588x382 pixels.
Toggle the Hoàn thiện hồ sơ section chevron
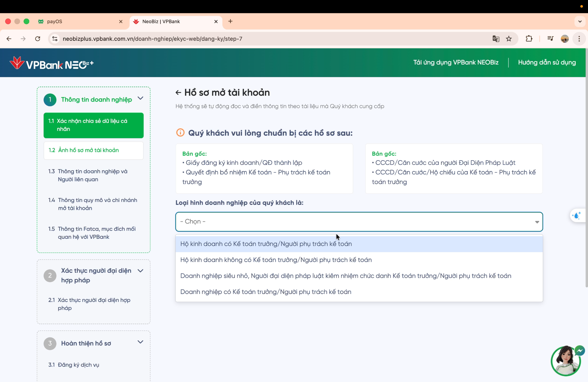140,342
